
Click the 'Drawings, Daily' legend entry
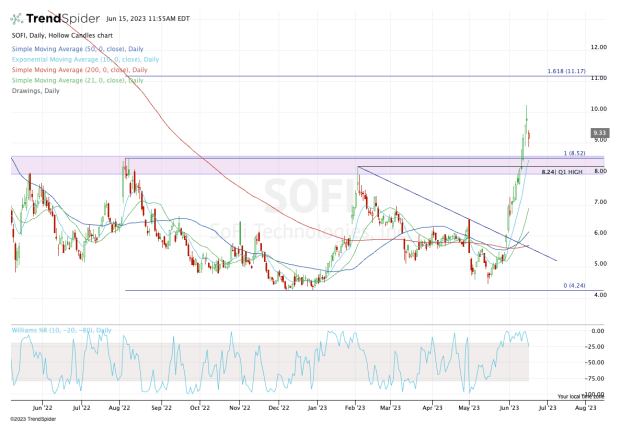coord(36,91)
